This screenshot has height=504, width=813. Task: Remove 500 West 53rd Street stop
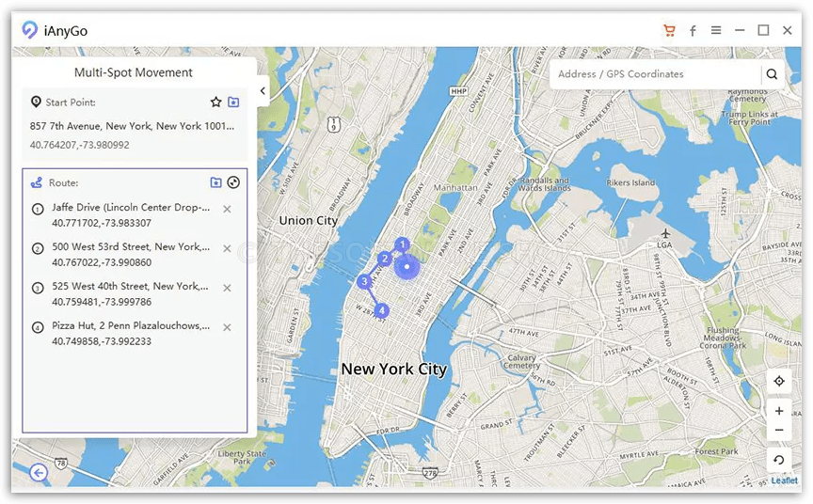(227, 248)
